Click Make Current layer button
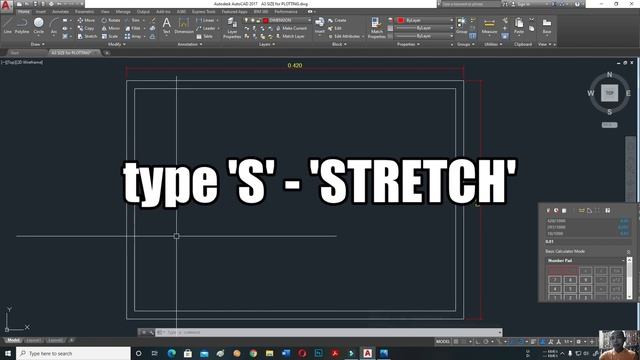 (291, 28)
